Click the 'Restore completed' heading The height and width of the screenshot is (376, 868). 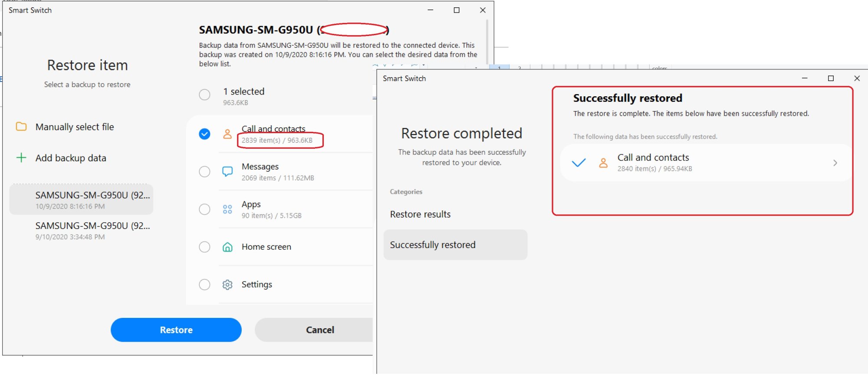pos(462,134)
